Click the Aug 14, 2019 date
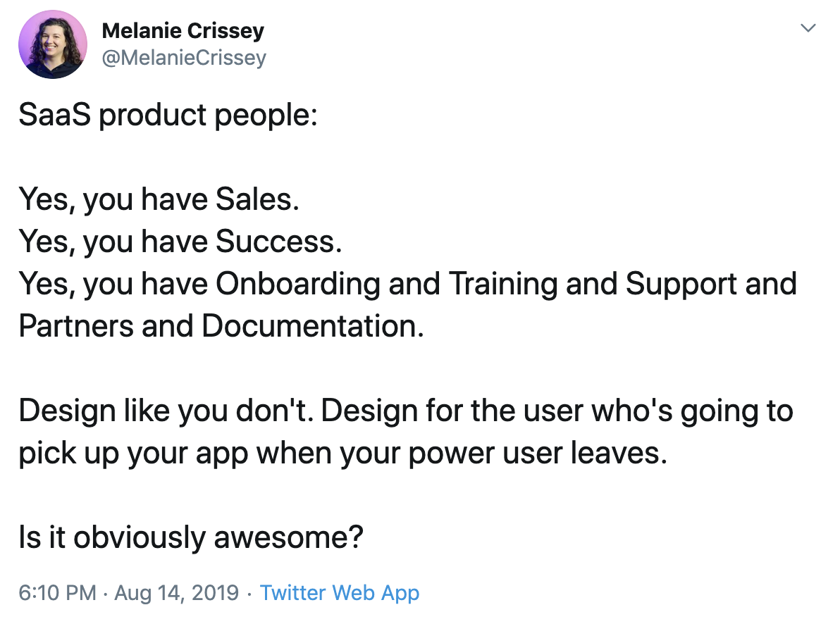 click(176, 593)
